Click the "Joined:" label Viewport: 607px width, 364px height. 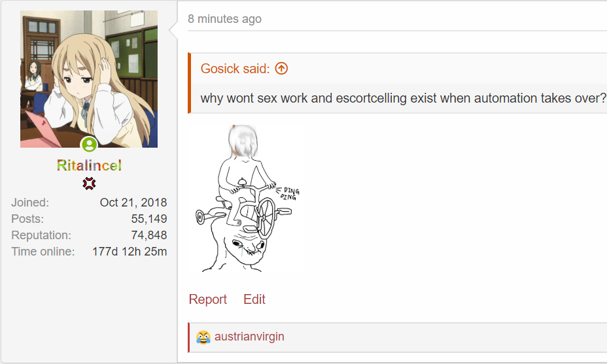pyautogui.click(x=30, y=203)
